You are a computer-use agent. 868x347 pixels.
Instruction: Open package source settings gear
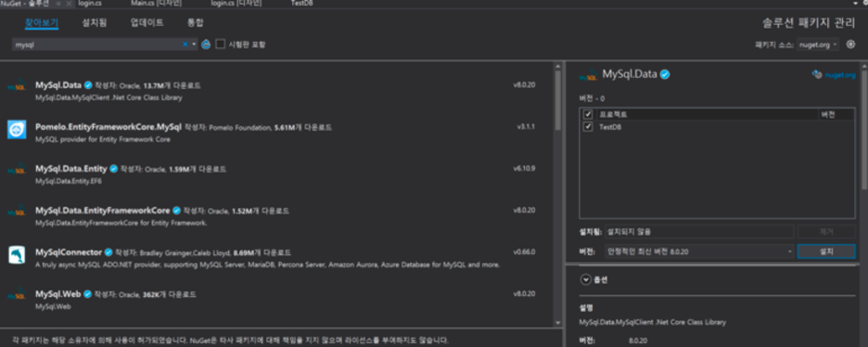pyautogui.click(x=850, y=45)
